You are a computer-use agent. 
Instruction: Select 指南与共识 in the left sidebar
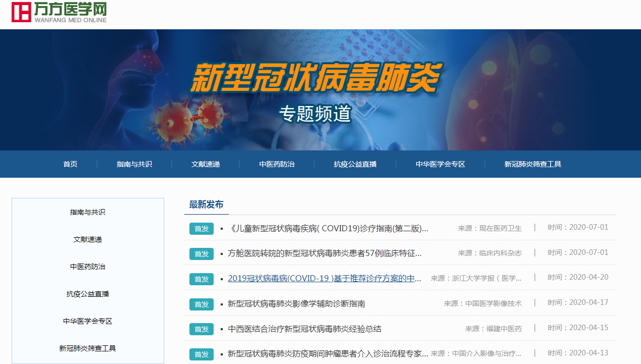88,213
